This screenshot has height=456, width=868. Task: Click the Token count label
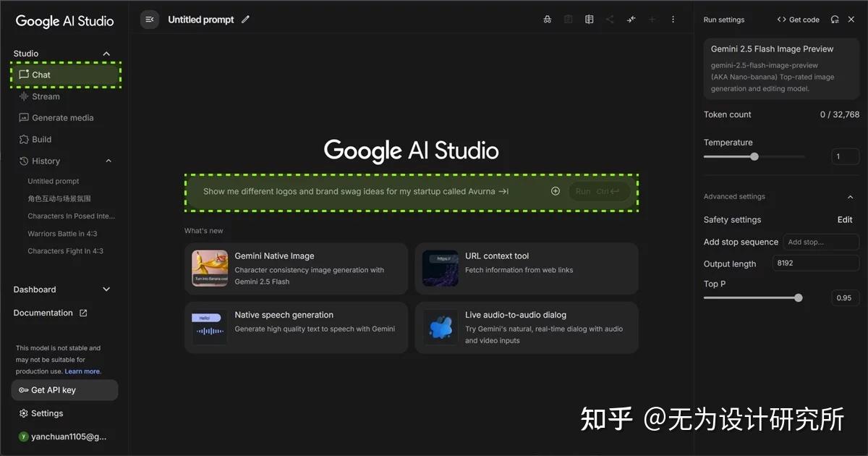coord(728,114)
